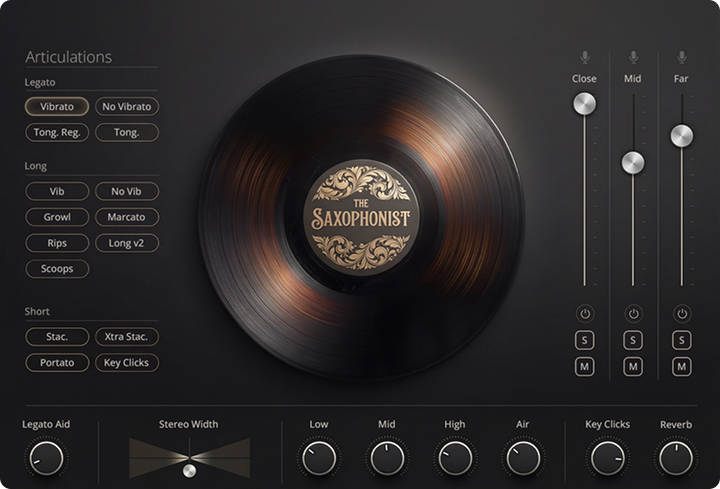720x489 pixels.
Task: Toggle power for the Close mic
Action: click(585, 314)
